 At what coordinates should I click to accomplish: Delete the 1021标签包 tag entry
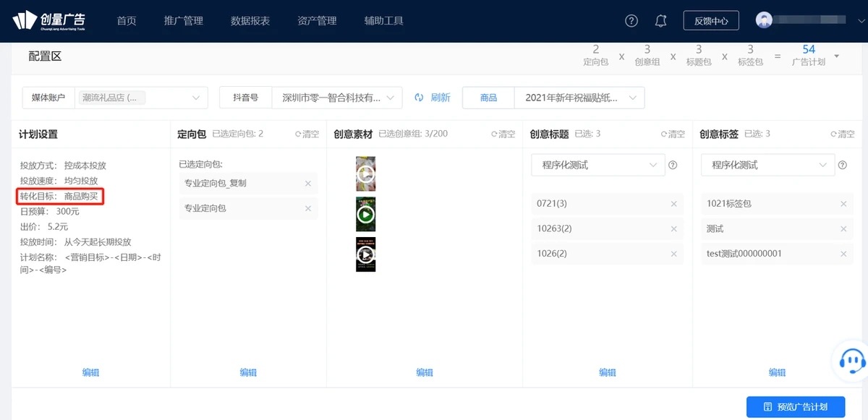pyautogui.click(x=843, y=204)
